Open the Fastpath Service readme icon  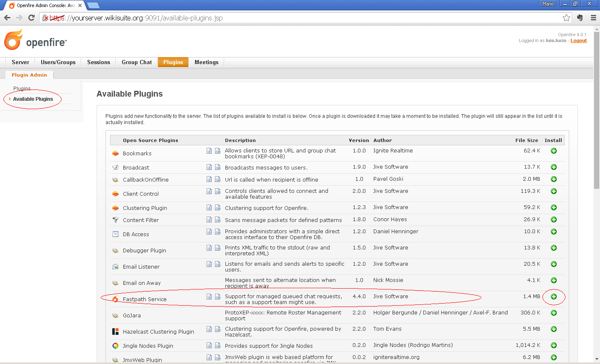tap(209, 297)
